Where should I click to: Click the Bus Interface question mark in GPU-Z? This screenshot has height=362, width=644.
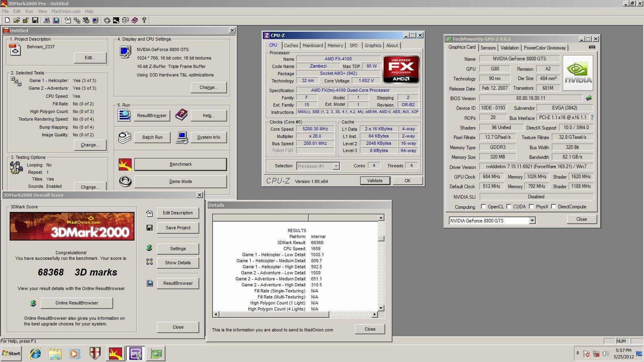[x=592, y=117]
